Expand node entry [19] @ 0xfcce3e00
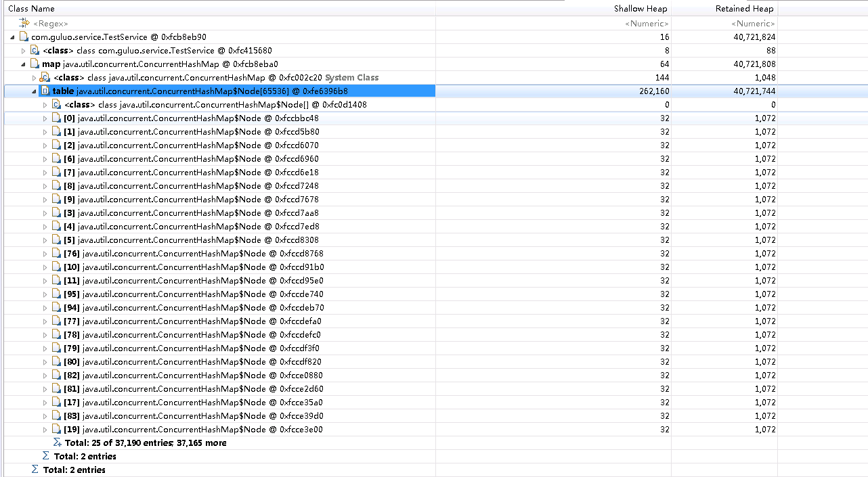Screen dimensions: 868x477 pos(45,430)
